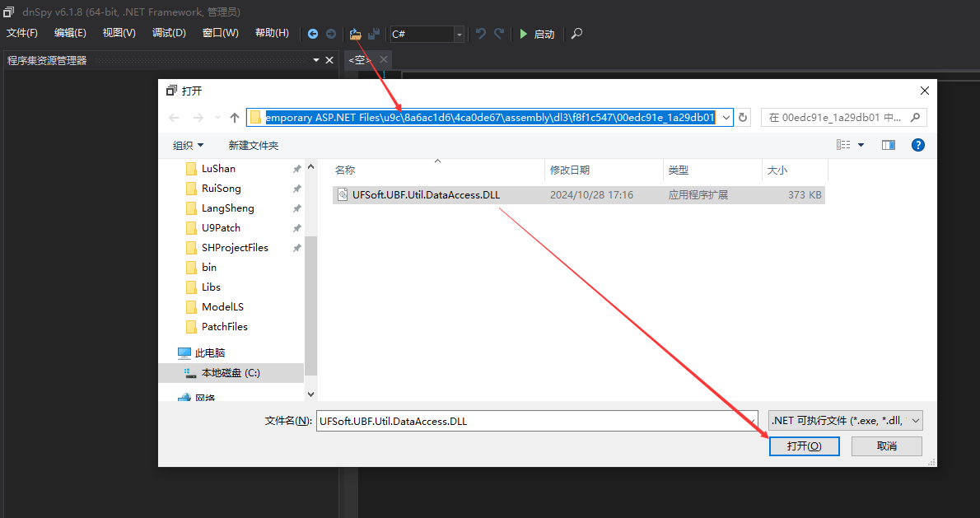This screenshot has height=518, width=980.
Task: Open the dialog help question mark icon
Action: tap(917, 145)
